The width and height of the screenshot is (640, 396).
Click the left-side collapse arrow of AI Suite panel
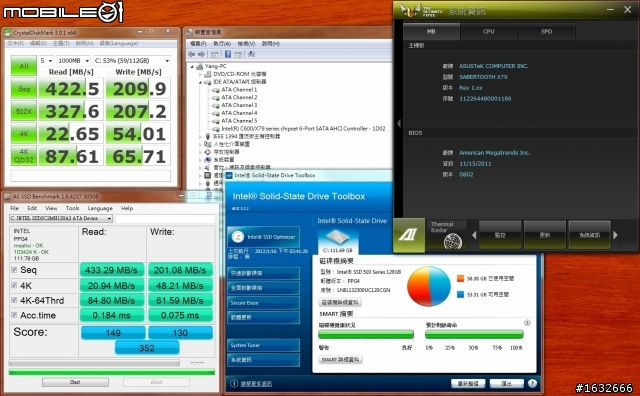(399, 123)
